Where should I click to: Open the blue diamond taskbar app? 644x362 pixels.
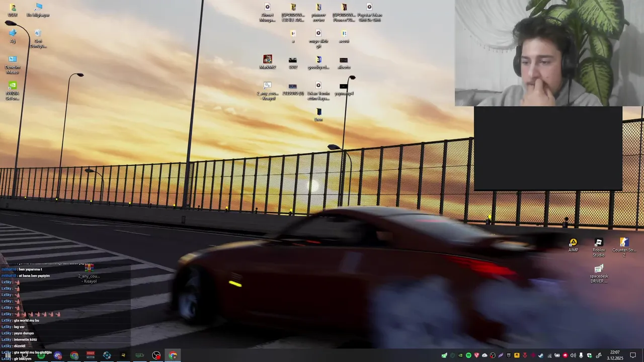click(107, 355)
